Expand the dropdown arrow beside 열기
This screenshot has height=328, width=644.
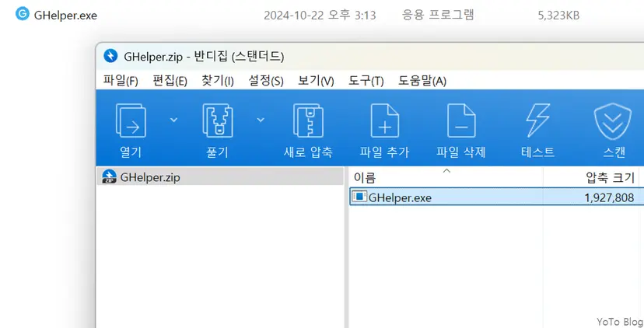pos(173,120)
